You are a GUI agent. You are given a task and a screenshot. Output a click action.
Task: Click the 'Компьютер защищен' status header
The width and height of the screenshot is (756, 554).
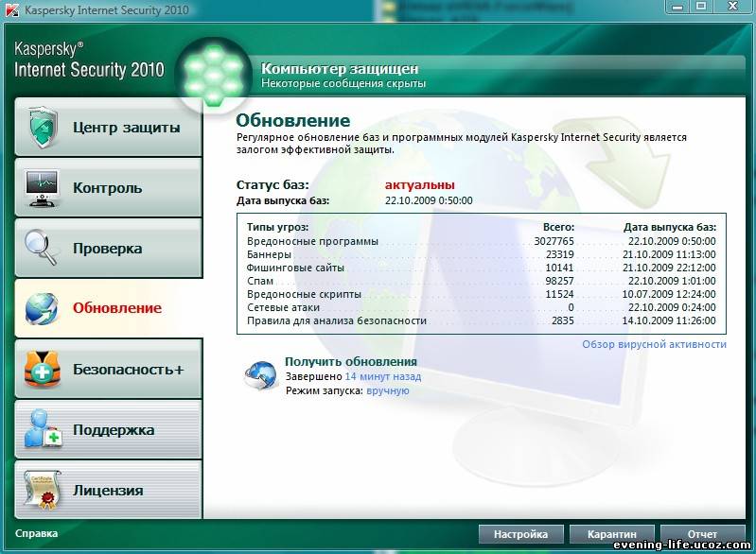(x=340, y=68)
